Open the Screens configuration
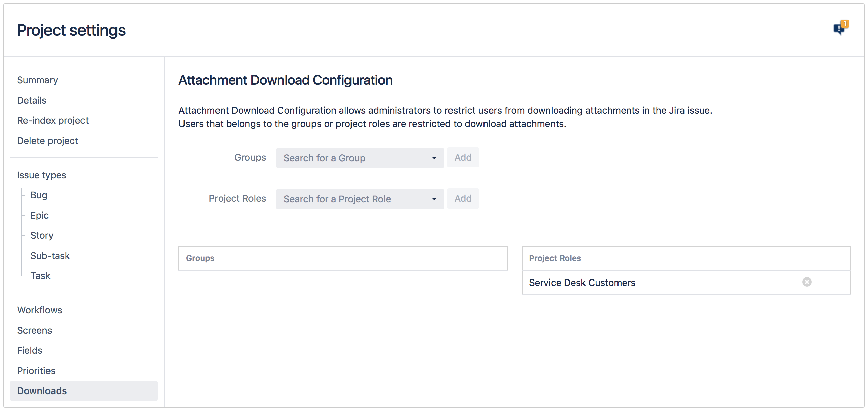Image resolution: width=868 pixels, height=411 pixels. pyautogui.click(x=34, y=330)
